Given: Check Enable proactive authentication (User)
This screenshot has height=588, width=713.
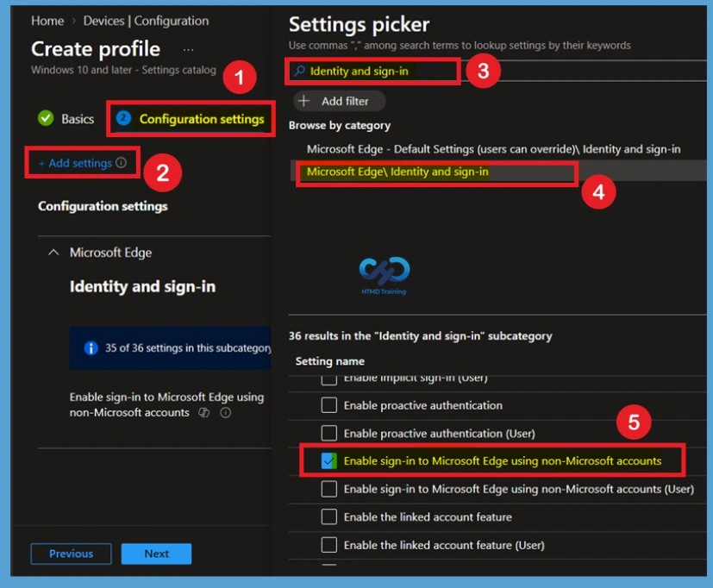Looking at the screenshot, I should tap(329, 434).
